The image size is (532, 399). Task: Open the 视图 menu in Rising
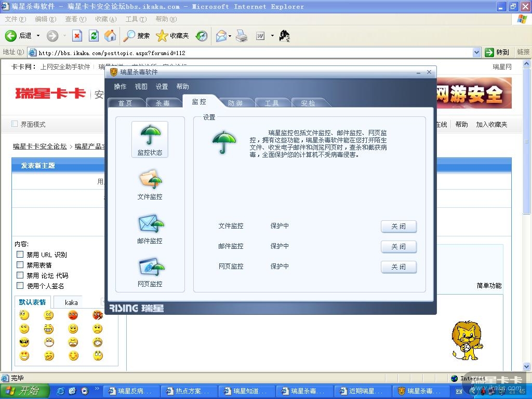[x=141, y=87]
